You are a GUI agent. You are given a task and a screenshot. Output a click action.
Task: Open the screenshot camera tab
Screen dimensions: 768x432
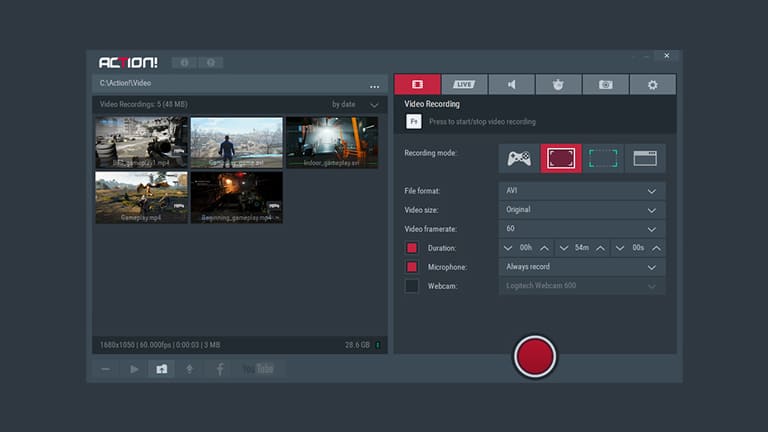[605, 85]
